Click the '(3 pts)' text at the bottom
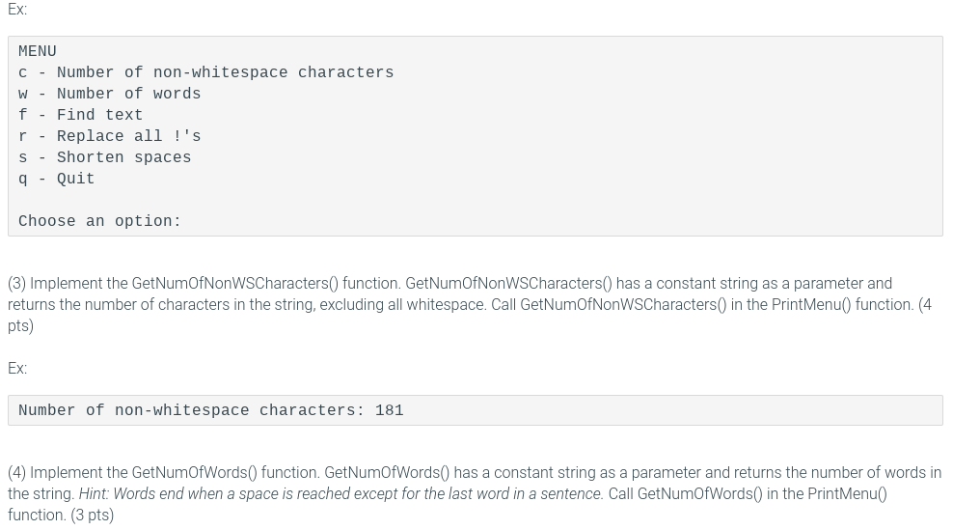 click(92, 515)
